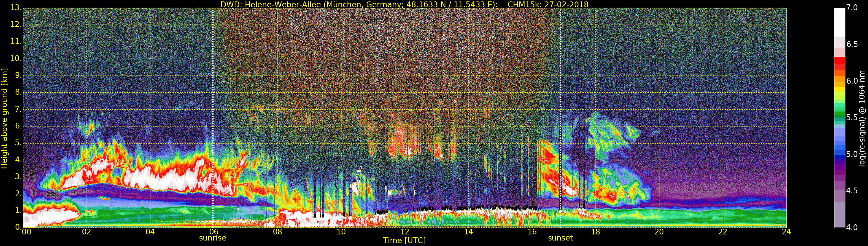This screenshot has width=868, height=246.
Task: Click the y-axis tick label '4.'
Action: click(19, 160)
